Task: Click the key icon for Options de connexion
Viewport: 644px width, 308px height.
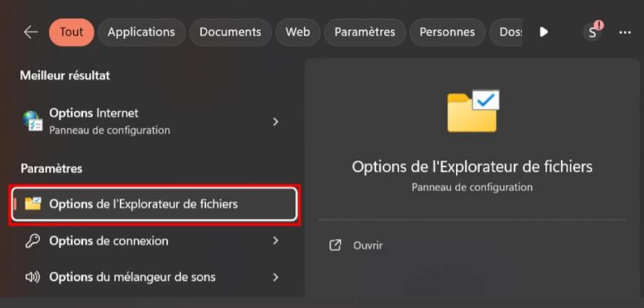Action: pyautogui.click(x=33, y=241)
